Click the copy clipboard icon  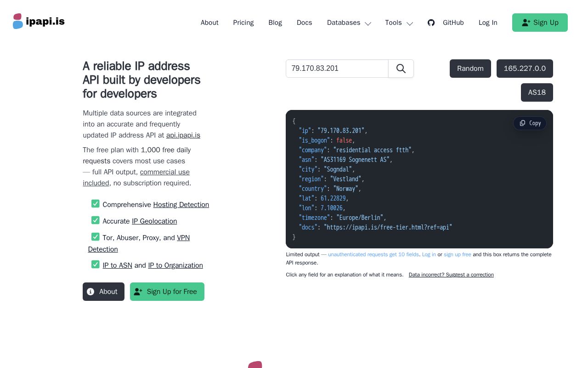click(x=522, y=123)
